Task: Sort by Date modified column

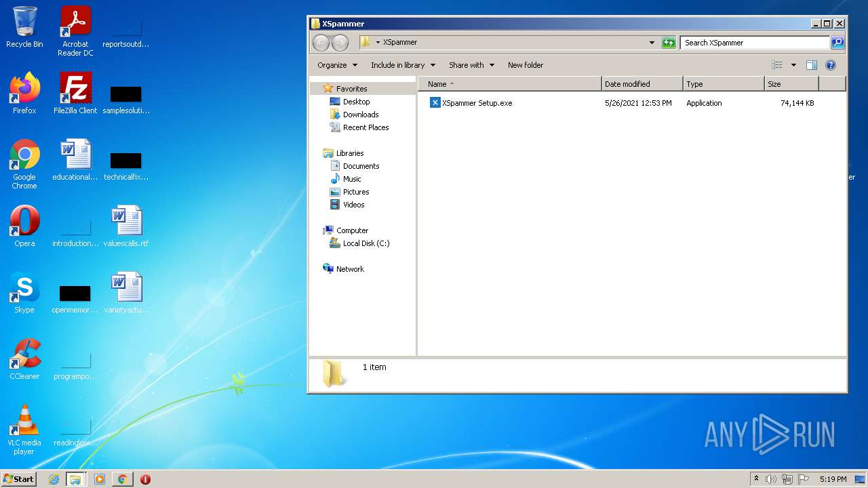Action: point(642,84)
